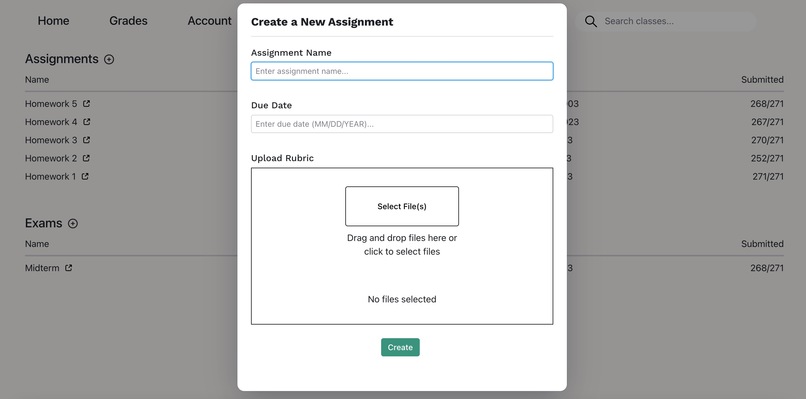Click the Name header in Assignments table
The width and height of the screenshot is (806, 399).
[37, 80]
